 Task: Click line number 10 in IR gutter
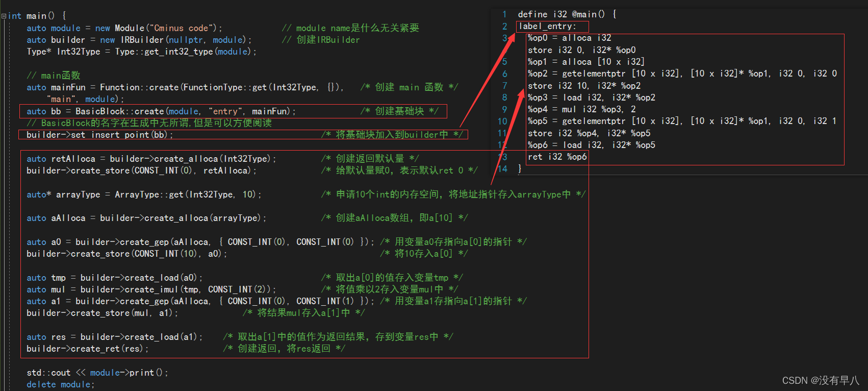502,121
